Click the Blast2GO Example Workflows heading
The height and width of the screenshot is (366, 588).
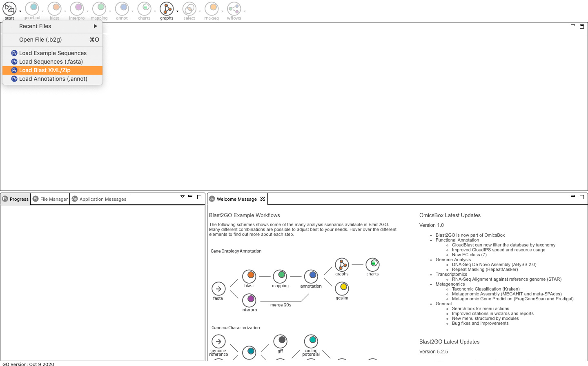tap(245, 215)
